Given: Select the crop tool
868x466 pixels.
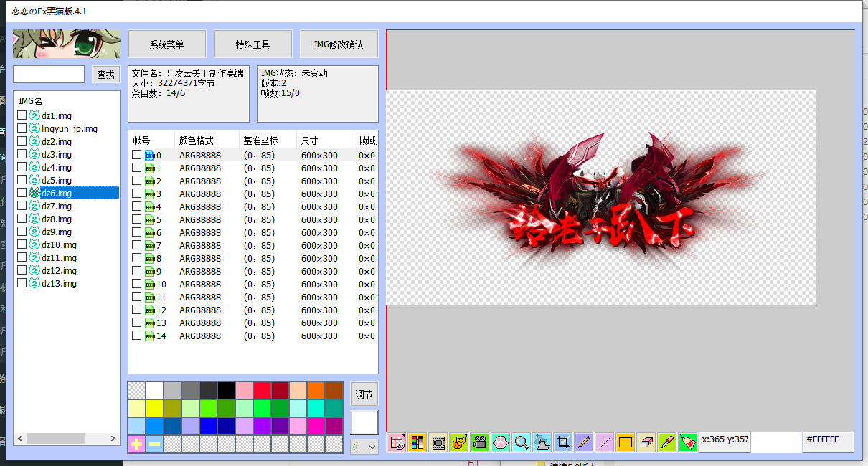Looking at the screenshot, I should (x=563, y=442).
